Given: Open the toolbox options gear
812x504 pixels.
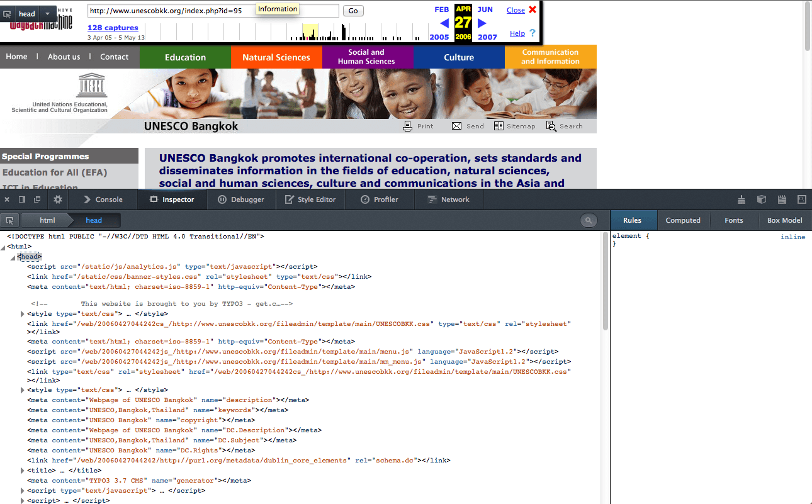Looking at the screenshot, I should (x=58, y=199).
